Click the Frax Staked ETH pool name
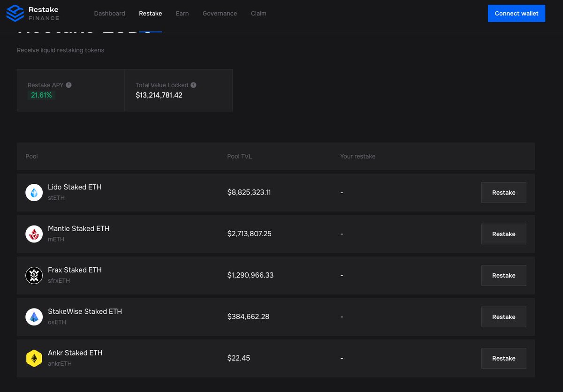Viewport: 563px width, 392px height. click(75, 270)
